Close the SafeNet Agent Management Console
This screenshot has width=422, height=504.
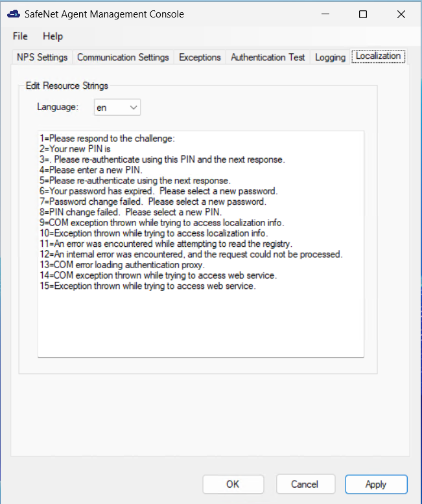[x=401, y=14]
